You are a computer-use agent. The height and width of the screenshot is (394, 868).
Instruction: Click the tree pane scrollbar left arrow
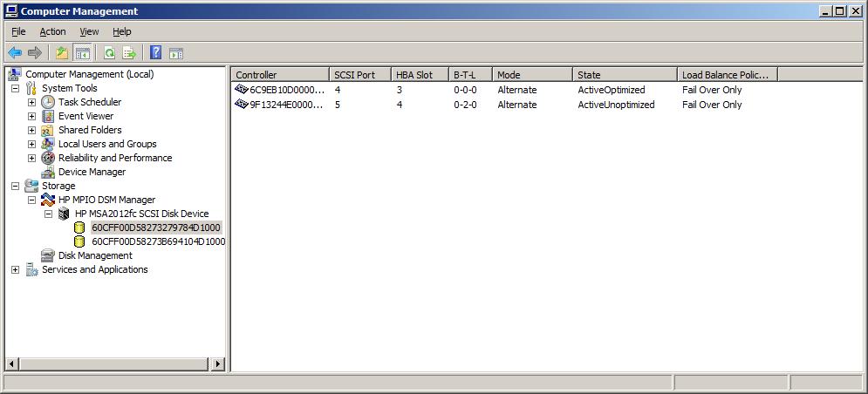pos(11,364)
